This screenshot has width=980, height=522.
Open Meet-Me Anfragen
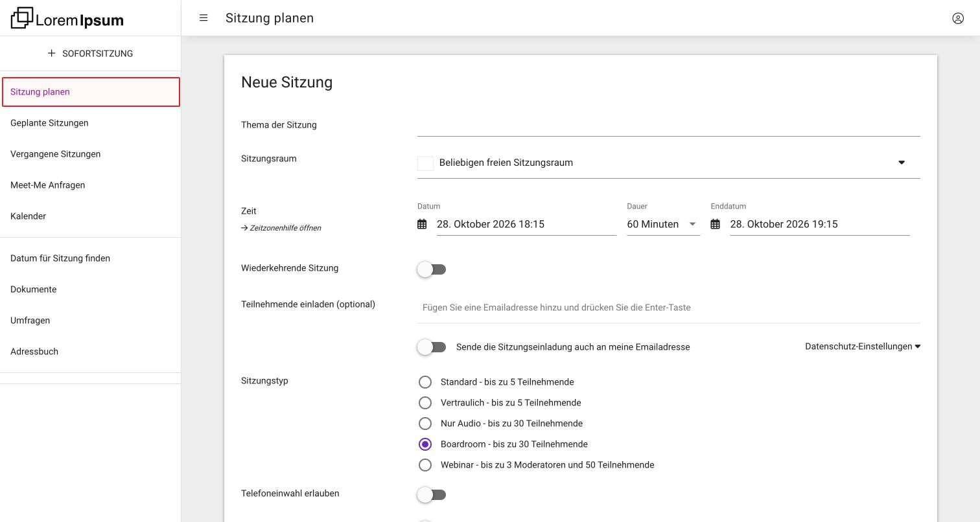pyautogui.click(x=91, y=185)
